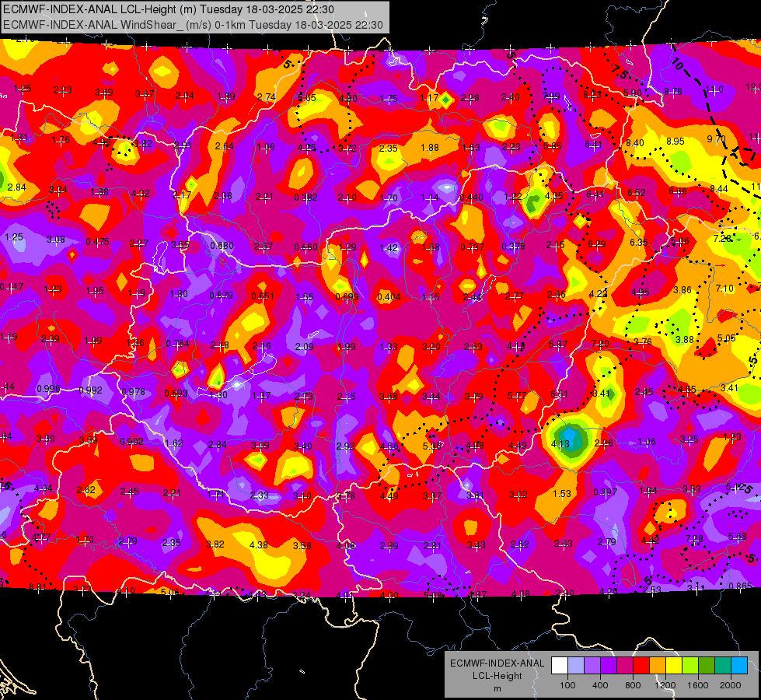Viewport: 761px width, 700px height.
Task: Click the wind shear value 5.77
Action: click(516, 396)
